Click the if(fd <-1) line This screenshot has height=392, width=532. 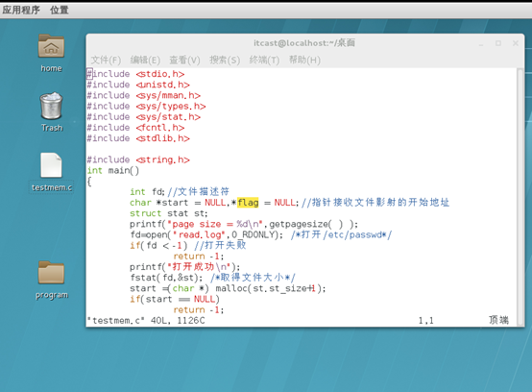point(188,245)
